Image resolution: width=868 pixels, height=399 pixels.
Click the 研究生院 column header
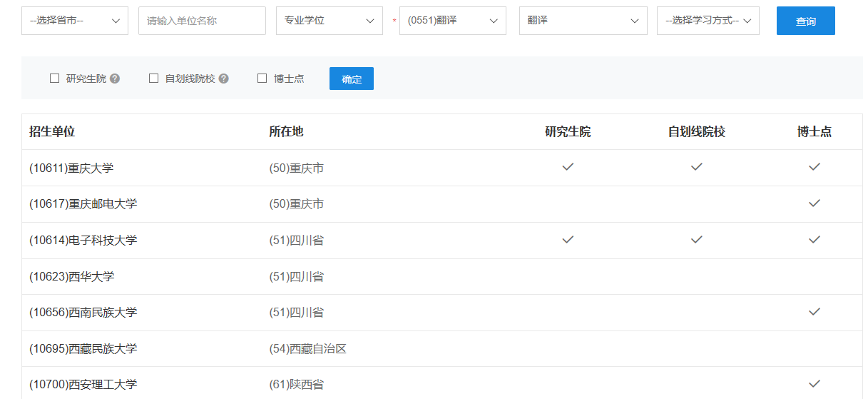tap(568, 131)
